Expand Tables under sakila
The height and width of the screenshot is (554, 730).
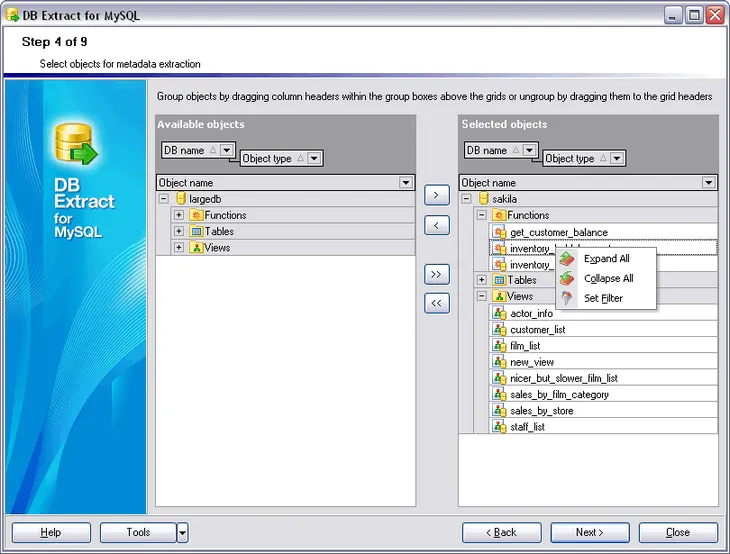pyautogui.click(x=482, y=280)
